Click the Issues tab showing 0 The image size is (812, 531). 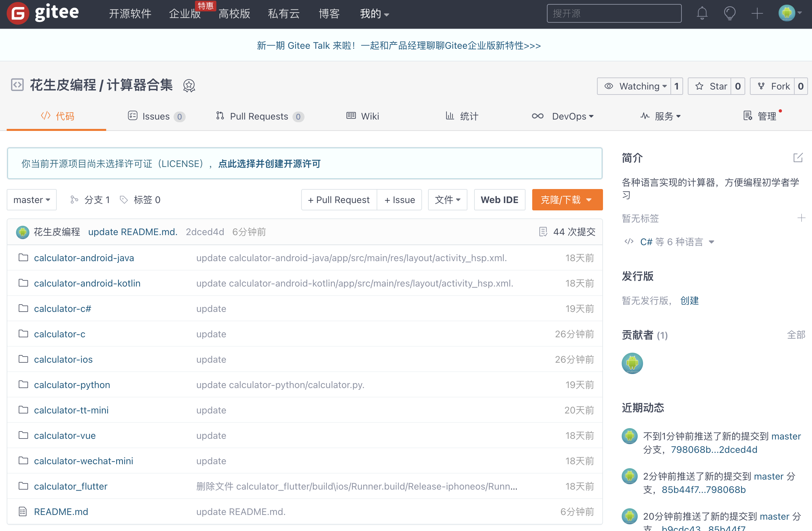point(156,116)
